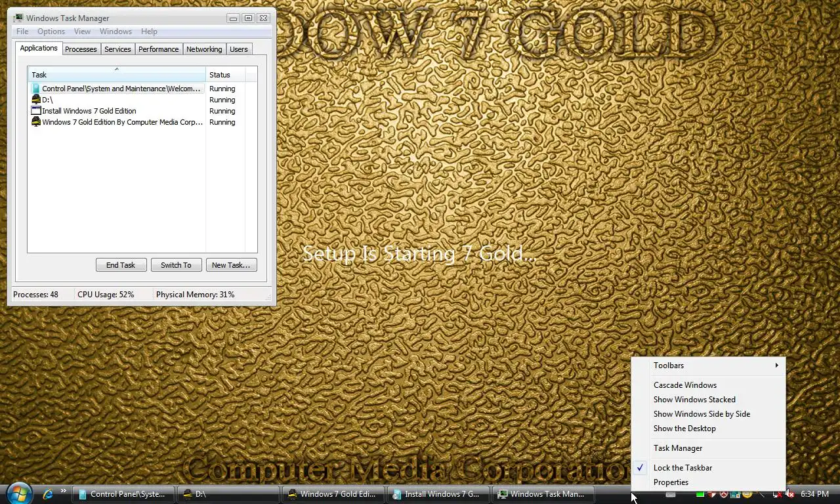Activate Windows Task Man... taskbar button
Screen dimensions: 840x504
coord(543,494)
